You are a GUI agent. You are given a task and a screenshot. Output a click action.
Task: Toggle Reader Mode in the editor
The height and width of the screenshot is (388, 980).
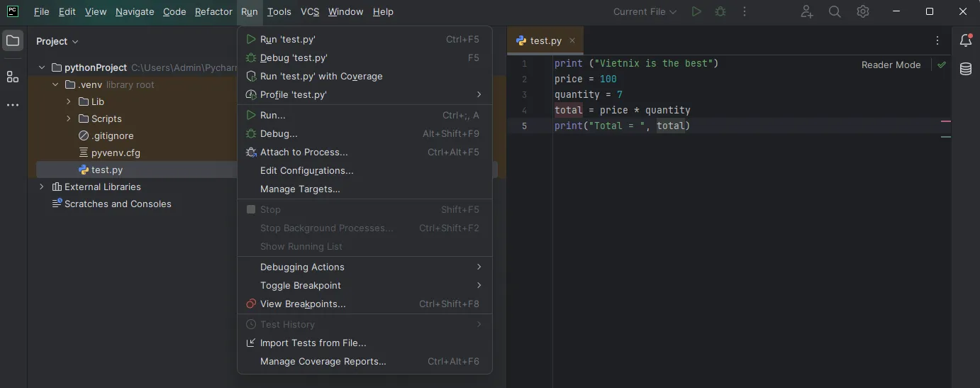tap(891, 65)
